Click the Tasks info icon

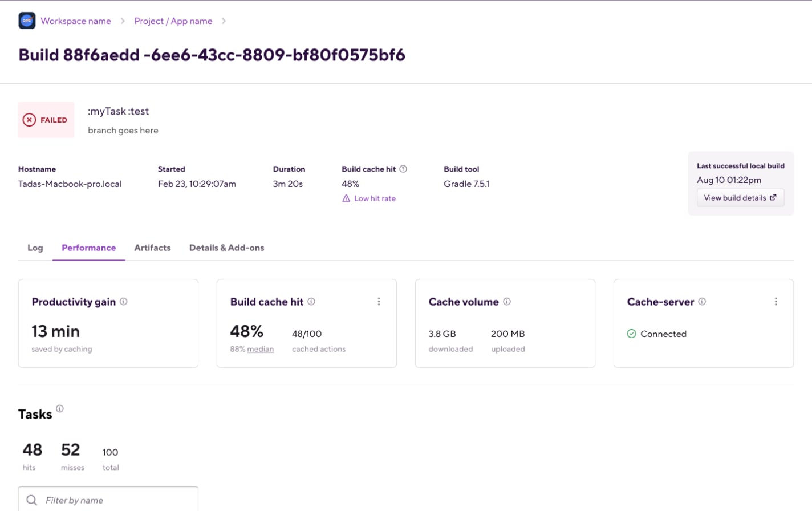(x=60, y=408)
